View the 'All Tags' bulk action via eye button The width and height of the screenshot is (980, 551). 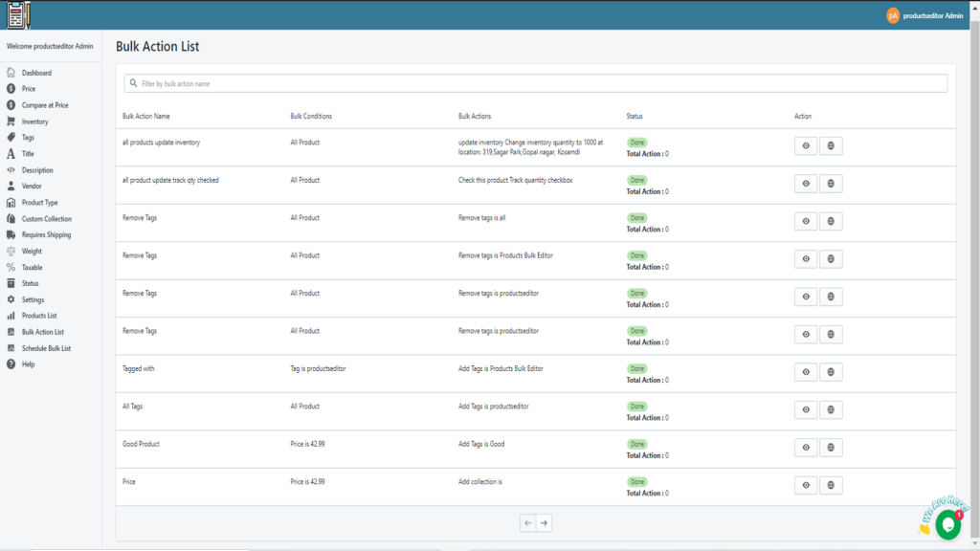806,409
